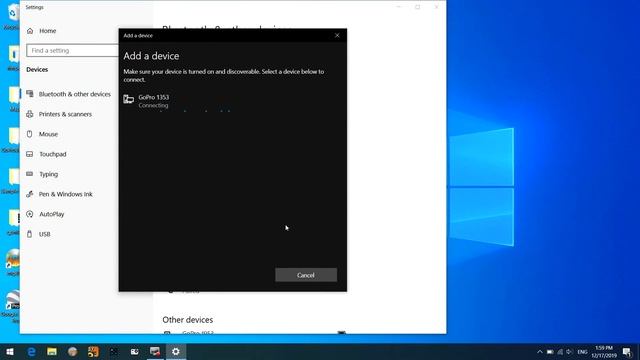
Task: Click the Bluetooth & other devices icon
Action: coord(30,94)
